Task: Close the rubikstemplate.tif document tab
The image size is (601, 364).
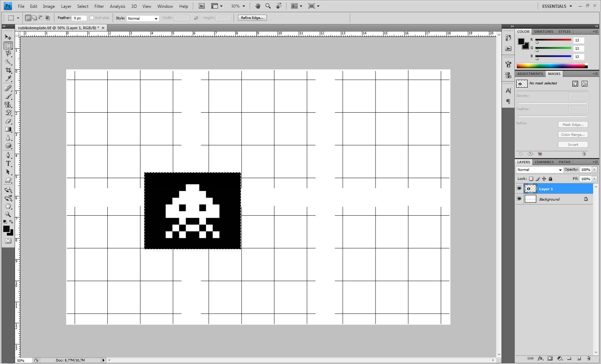Action: click(x=103, y=28)
